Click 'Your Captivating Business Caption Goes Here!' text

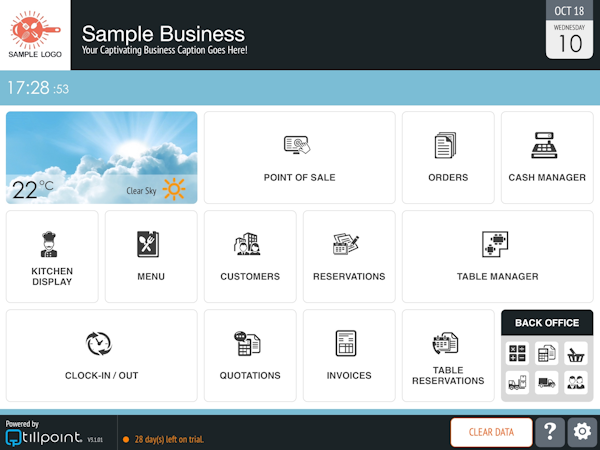click(165, 50)
